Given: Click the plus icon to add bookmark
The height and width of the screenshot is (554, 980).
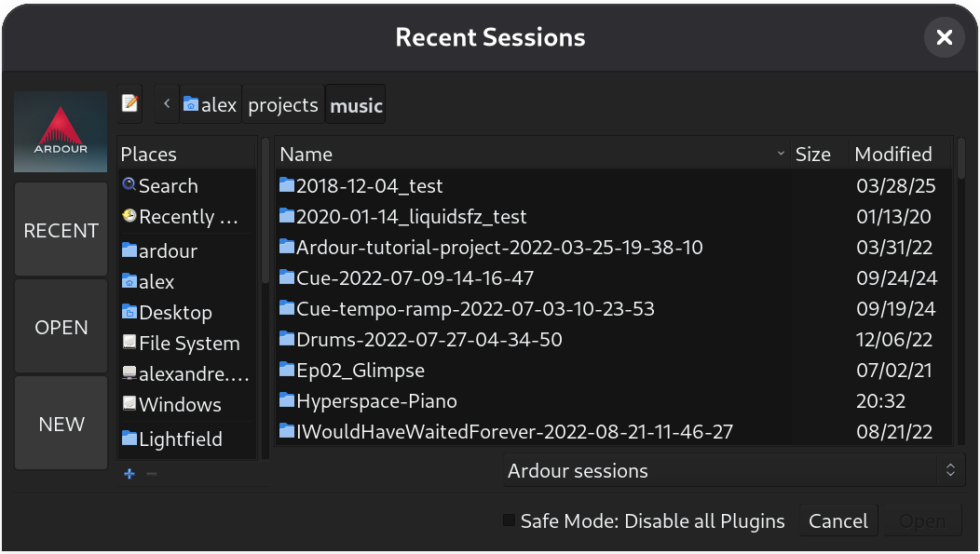Looking at the screenshot, I should click(x=129, y=474).
